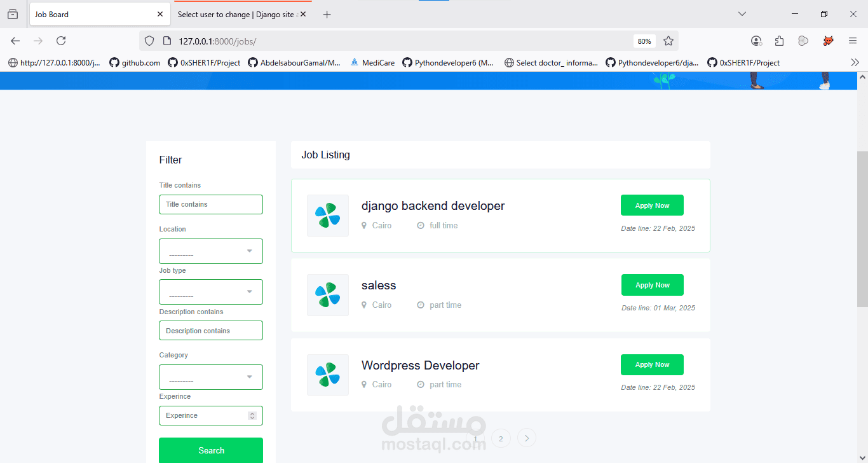Show more bookmarks with the double chevron
Viewport: 868px width, 463px height.
[855, 62]
